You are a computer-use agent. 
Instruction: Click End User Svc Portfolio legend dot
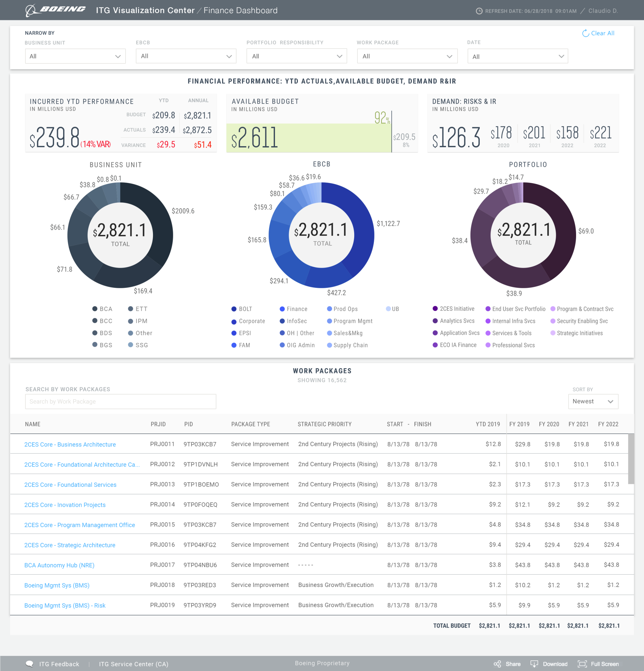pos(488,309)
